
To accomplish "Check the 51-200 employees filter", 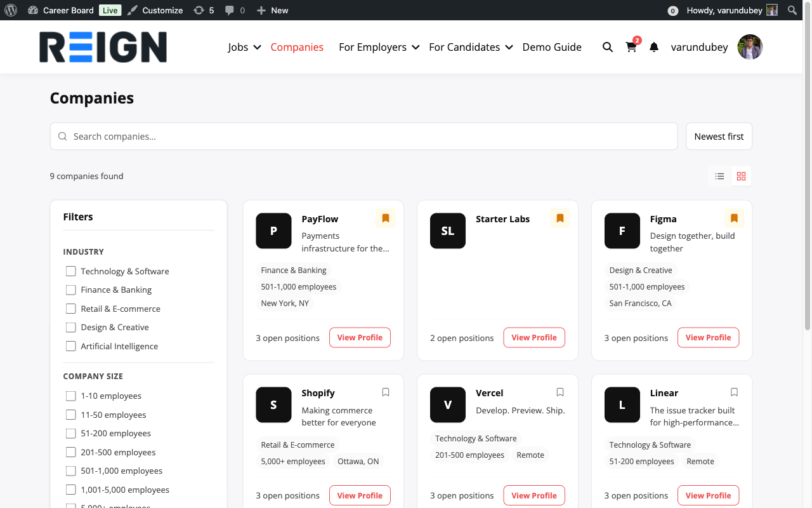I will (x=71, y=433).
